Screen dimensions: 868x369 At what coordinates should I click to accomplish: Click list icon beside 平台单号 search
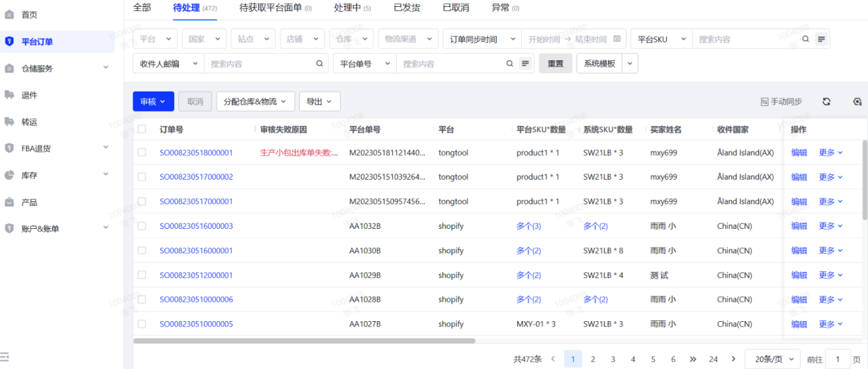(526, 63)
